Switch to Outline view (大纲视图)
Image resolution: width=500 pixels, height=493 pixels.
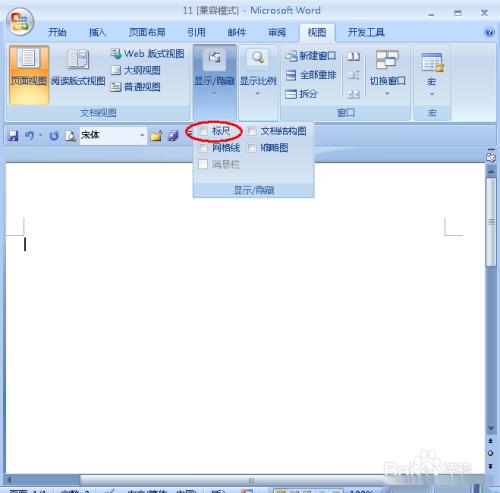click(x=135, y=70)
